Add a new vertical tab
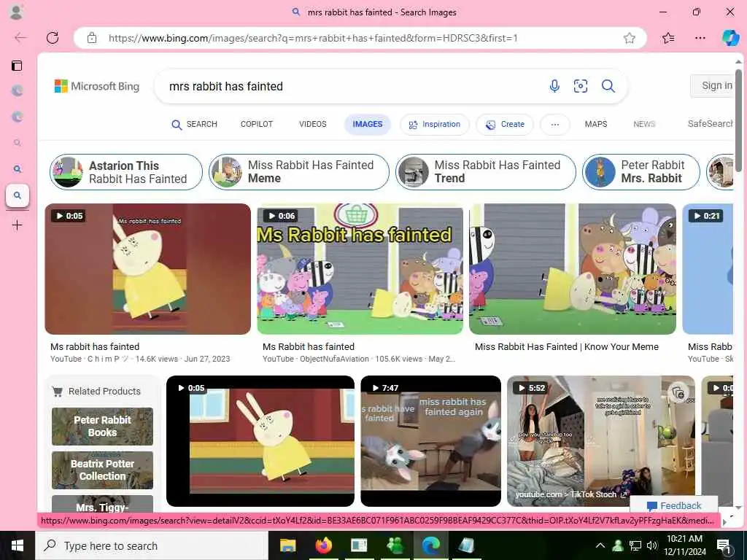This screenshot has height=560, width=747. (x=18, y=225)
